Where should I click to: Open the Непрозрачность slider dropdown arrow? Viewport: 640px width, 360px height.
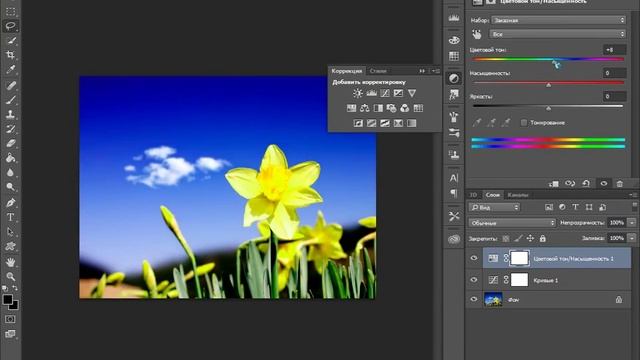(632, 223)
